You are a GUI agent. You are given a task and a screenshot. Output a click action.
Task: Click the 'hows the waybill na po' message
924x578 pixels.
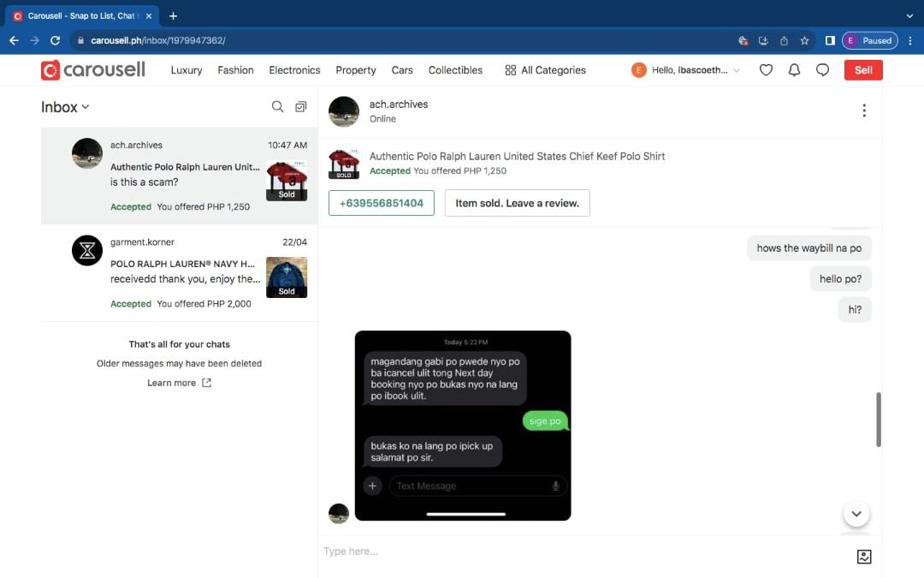tap(809, 248)
